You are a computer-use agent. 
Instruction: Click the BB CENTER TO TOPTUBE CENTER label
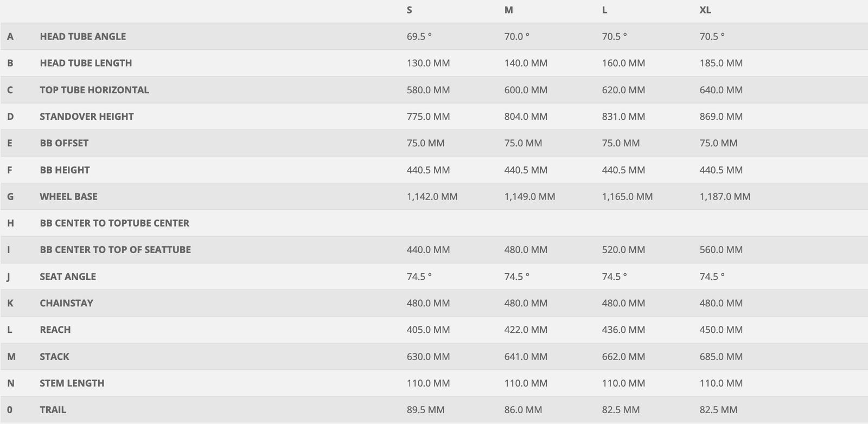tap(114, 223)
